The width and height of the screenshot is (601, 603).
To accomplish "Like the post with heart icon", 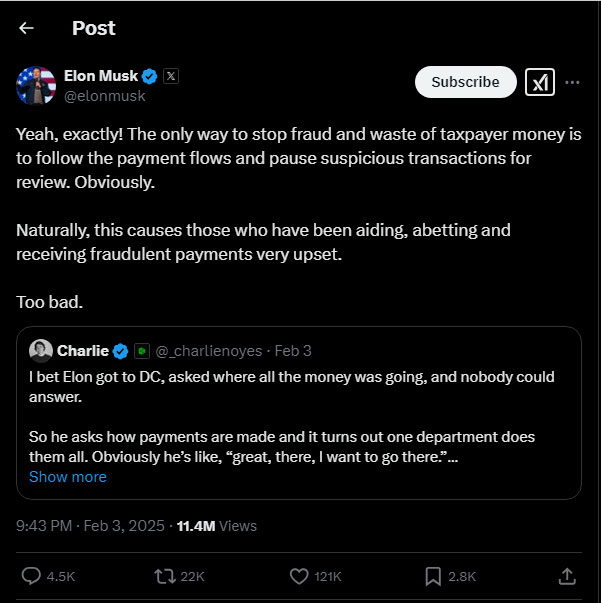I will tap(298, 576).
